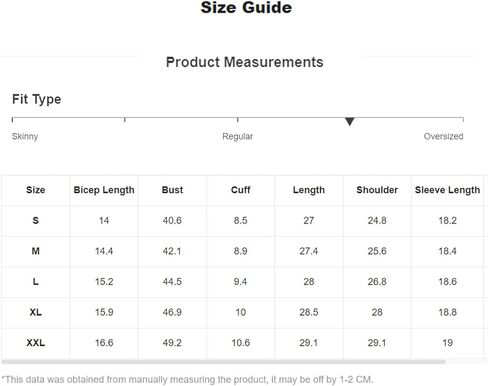Viewport: 488px width, 386px height.
Task: Click the Bust column header
Action: (172, 190)
